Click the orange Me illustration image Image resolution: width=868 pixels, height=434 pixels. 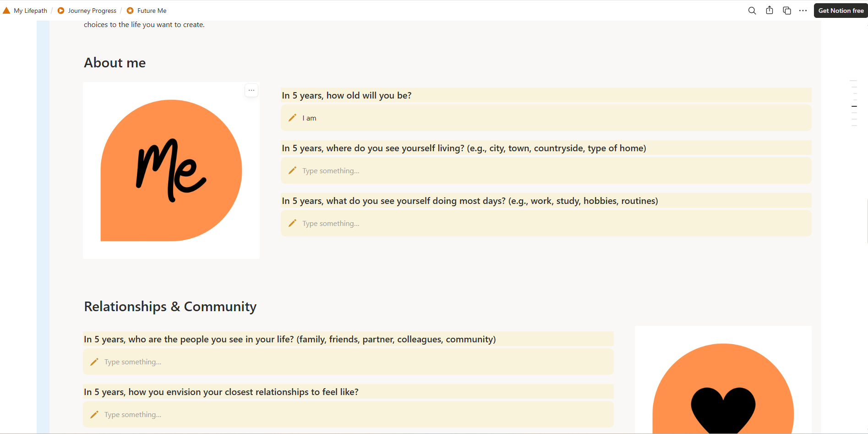pos(171,170)
